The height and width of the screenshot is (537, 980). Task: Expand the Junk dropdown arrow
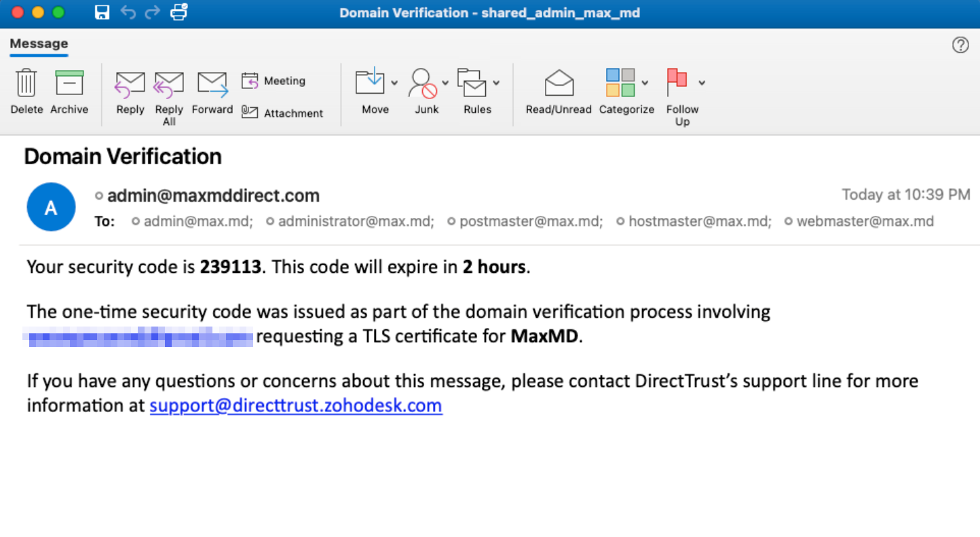pos(445,83)
